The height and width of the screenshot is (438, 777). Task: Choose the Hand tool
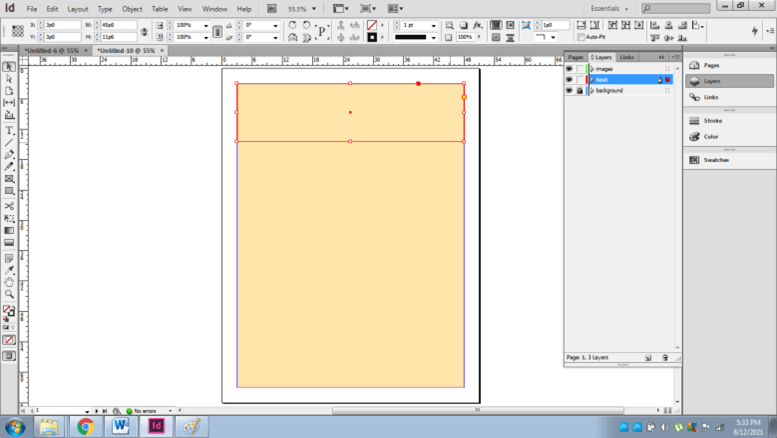click(x=10, y=282)
